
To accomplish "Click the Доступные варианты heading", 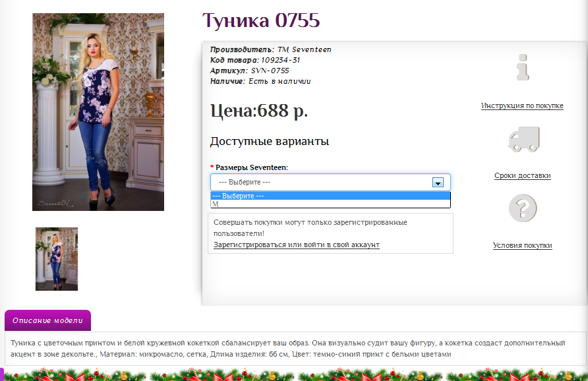I will coord(269,141).
